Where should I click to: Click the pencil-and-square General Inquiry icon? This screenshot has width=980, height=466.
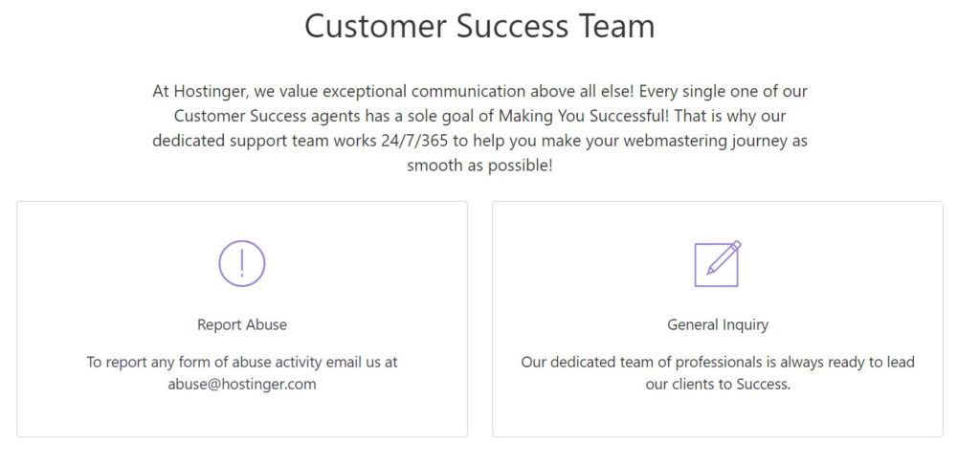pos(718,263)
